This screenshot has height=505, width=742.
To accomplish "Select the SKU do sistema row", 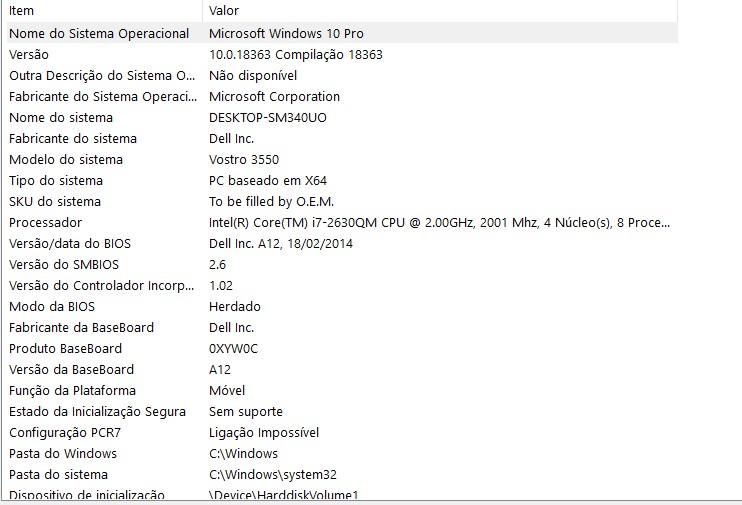I will pyautogui.click(x=342, y=202).
